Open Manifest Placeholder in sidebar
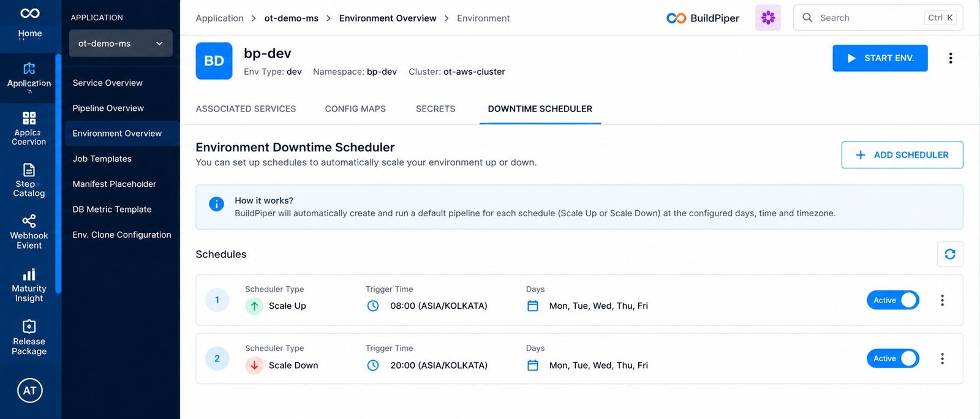Image resolution: width=980 pixels, height=419 pixels. [114, 184]
